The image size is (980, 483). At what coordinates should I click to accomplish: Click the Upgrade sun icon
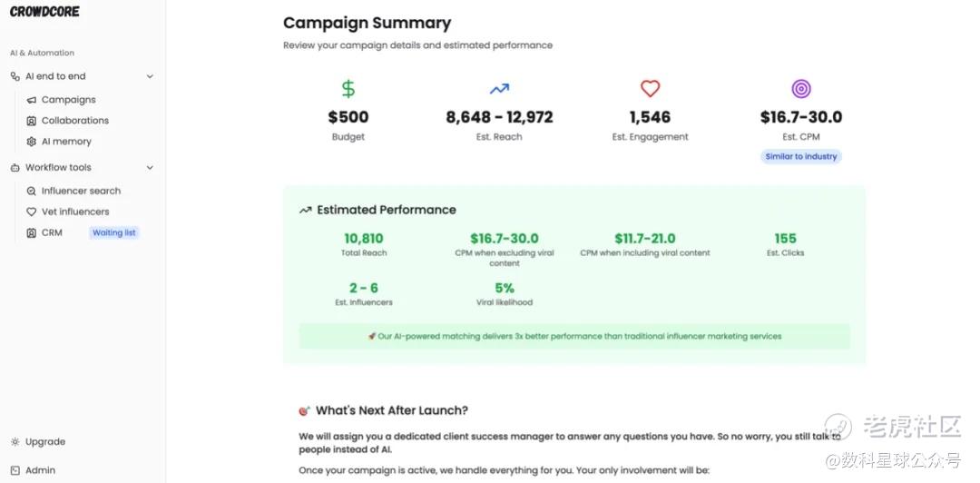tap(15, 442)
